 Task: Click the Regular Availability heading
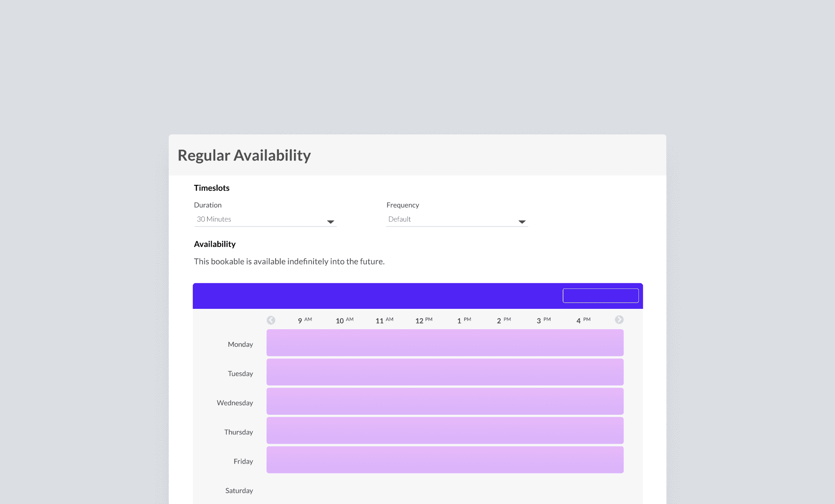pos(244,155)
